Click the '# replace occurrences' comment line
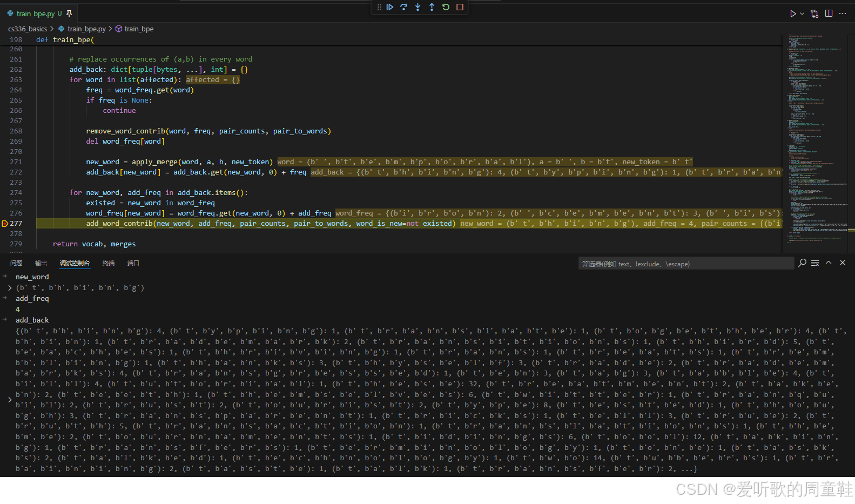This screenshot has height=504, width=855. point(160,59)
